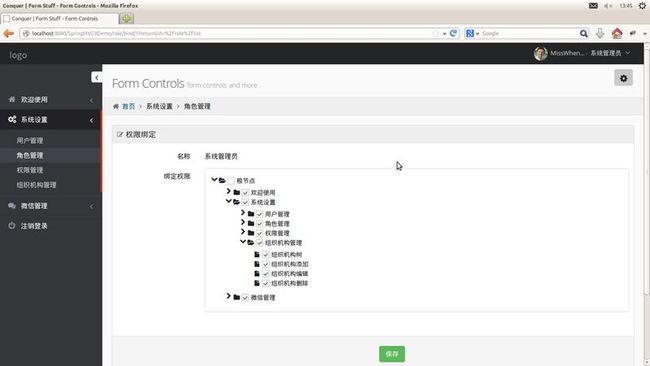This screenshot has height=366, width=650.
Task: Open the system power gear menu
Action: pyautogui.click(x=642, y=5)
